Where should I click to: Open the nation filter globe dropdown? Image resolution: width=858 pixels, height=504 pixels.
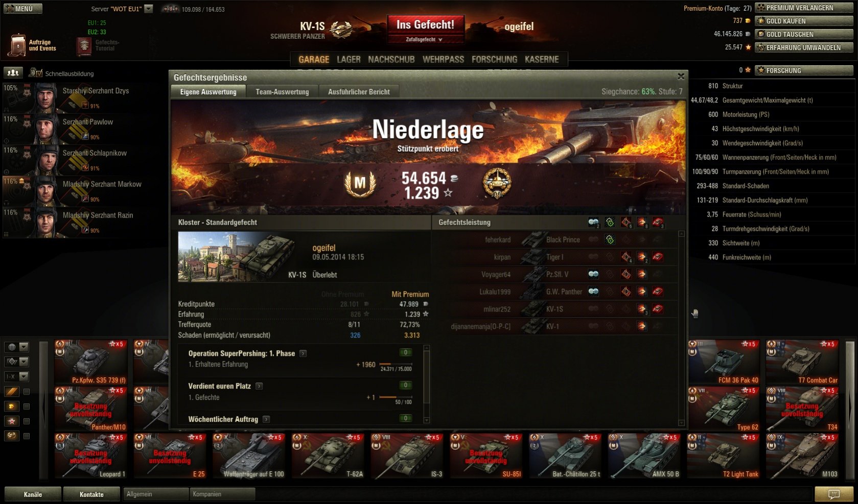point(17,347)
